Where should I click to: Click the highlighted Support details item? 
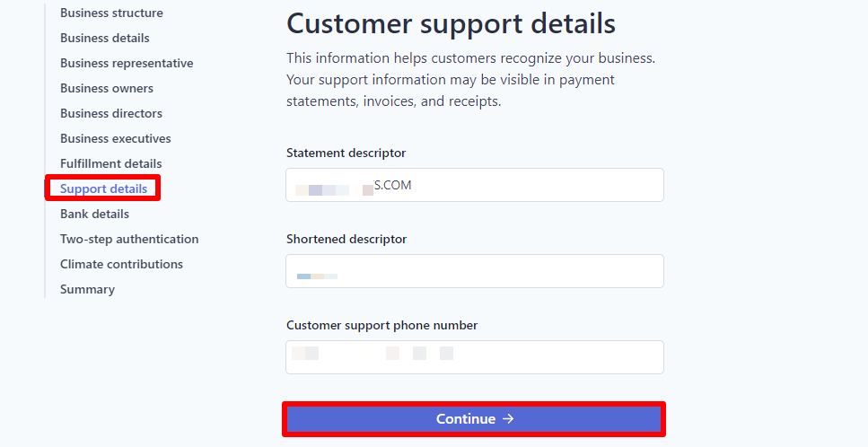(103, 189)
